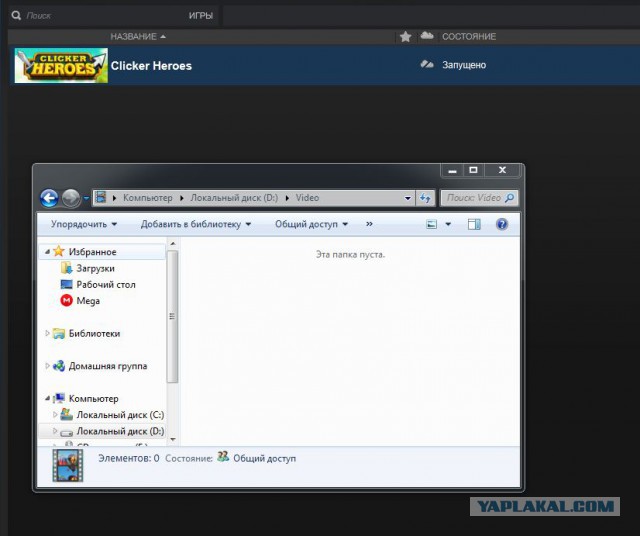Click the Запущено status text
This screenshot has width=640, height=536.
464,65
